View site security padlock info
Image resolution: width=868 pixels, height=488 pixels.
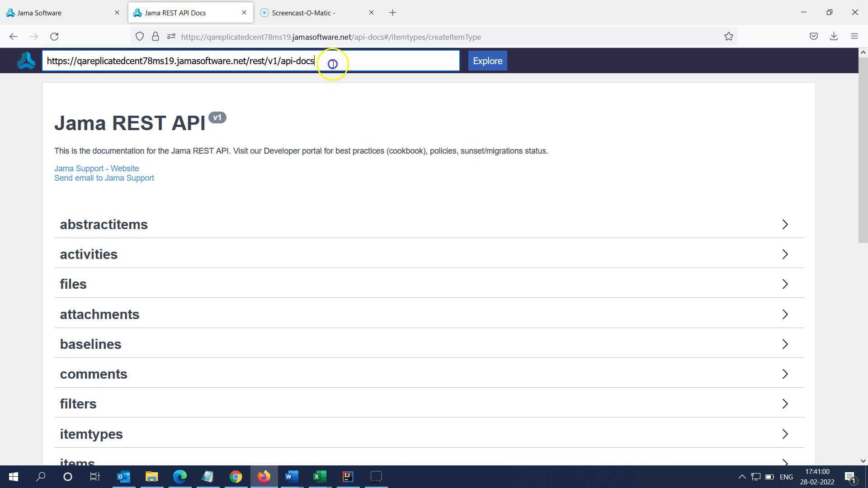156,37
